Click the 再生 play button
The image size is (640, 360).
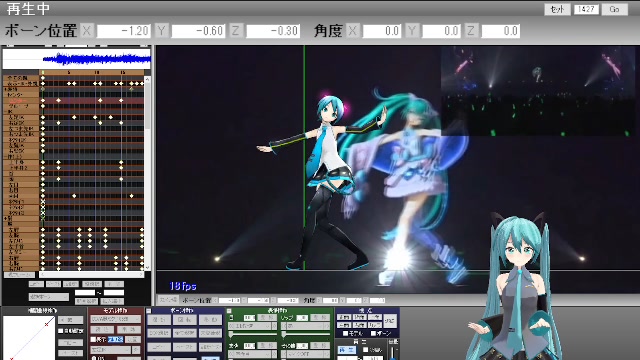coord(347,350)
